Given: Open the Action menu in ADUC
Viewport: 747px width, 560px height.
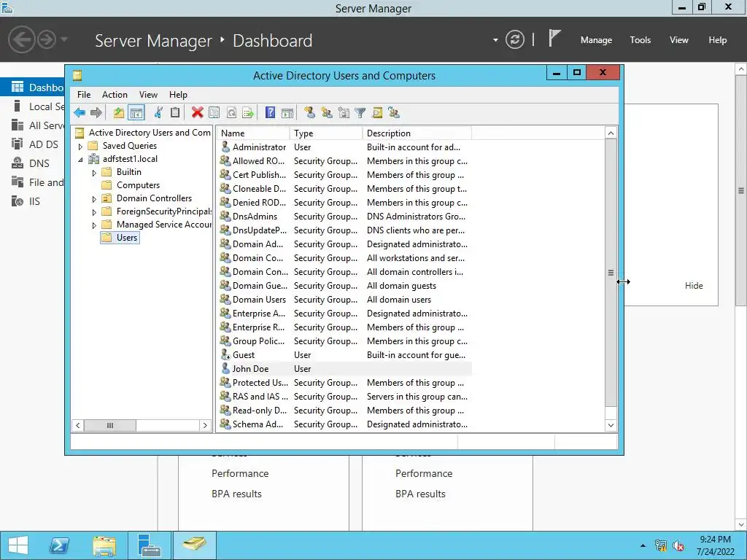Looking at the screenshot, I should pyautogui.click(x=115, y=95).
